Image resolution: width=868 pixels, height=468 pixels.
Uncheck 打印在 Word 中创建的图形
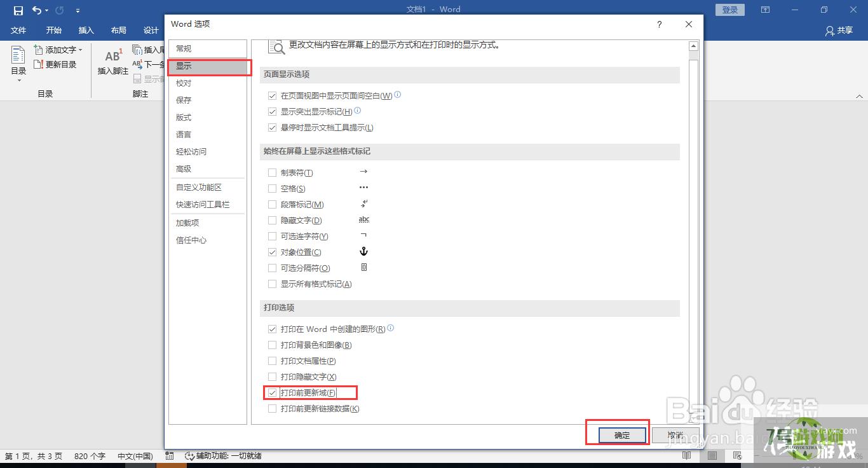(x=273, y=329)
